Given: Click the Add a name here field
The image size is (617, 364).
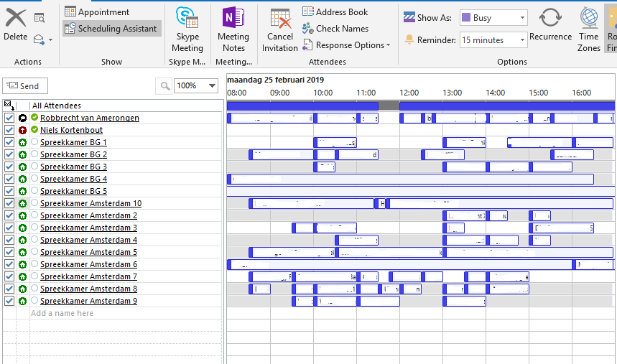Looking at the screenshot, I should click(62, 313).
